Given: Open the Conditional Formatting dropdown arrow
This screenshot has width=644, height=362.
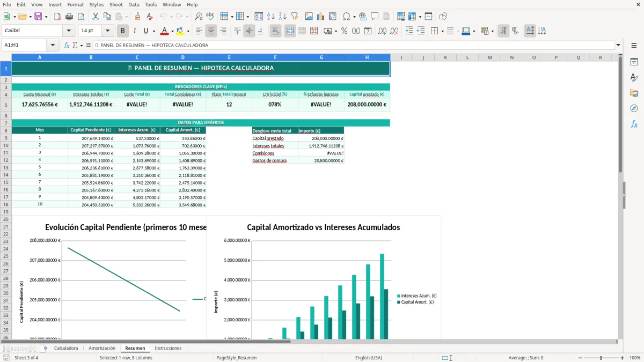Looking at the screenshot, I should (x=493, y=31).
